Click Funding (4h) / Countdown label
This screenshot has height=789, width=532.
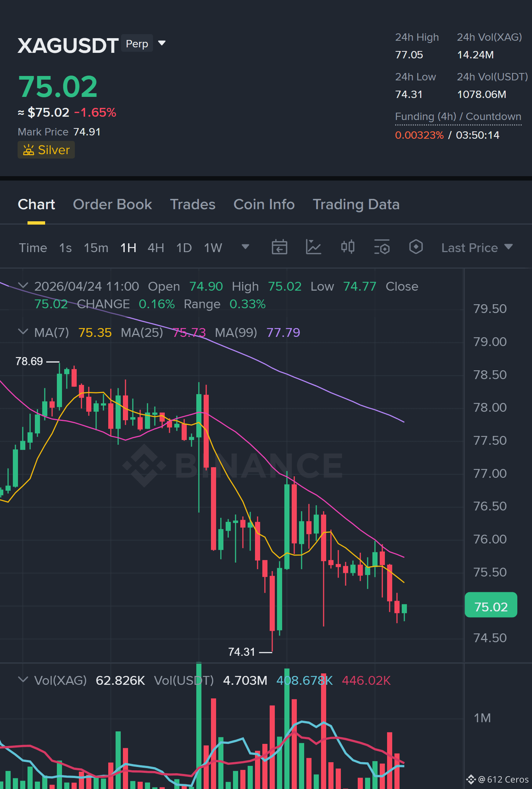(458, 116)
